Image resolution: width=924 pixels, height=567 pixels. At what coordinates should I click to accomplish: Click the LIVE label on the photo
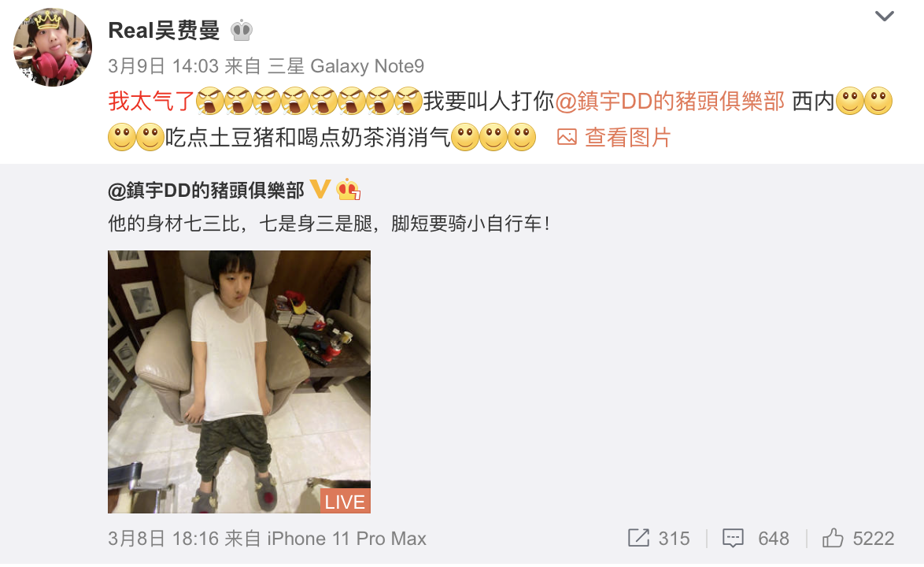(346, 501)
